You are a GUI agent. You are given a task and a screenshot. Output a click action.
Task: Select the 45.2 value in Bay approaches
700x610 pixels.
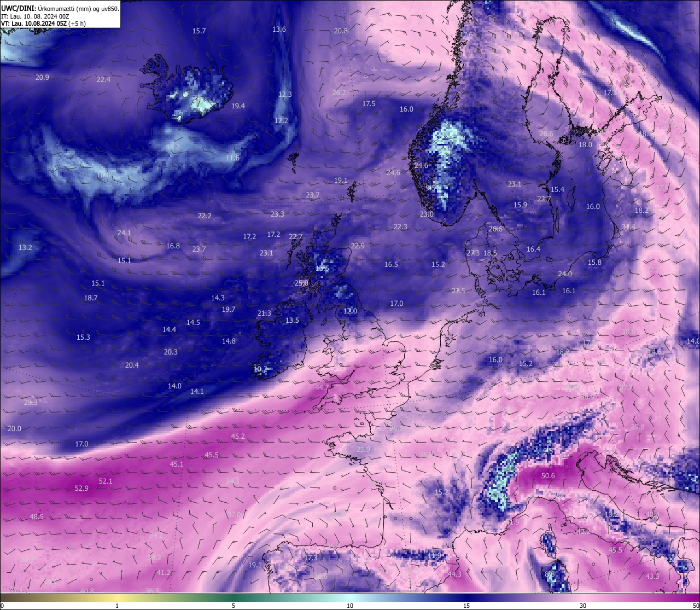click(x=238, y=437)
